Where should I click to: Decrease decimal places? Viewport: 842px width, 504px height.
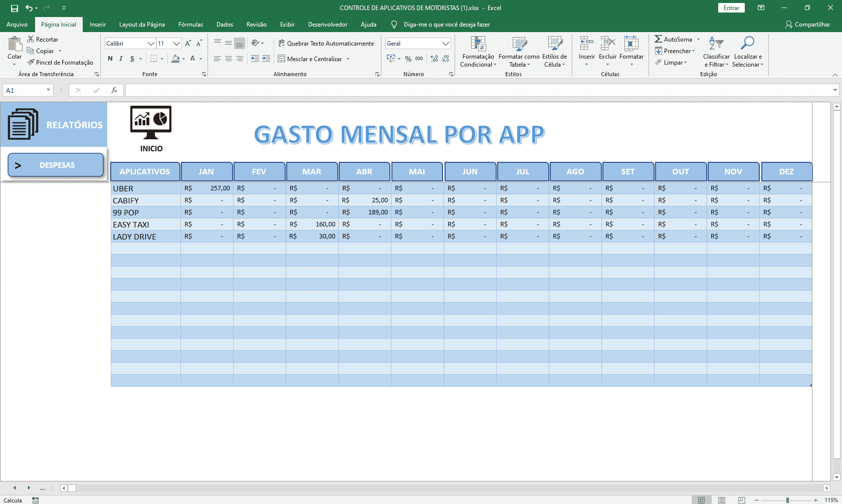(x=446, y=59)
